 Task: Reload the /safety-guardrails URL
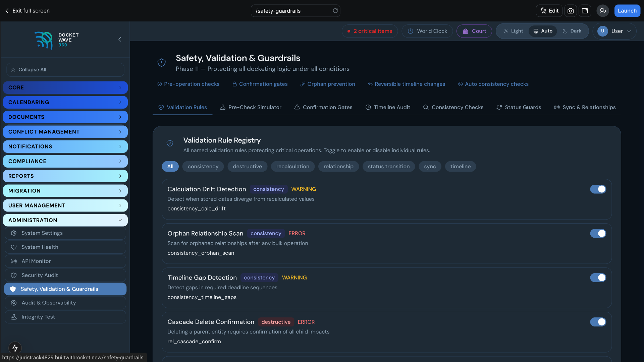pyautogui.click(x=335, y=11)
